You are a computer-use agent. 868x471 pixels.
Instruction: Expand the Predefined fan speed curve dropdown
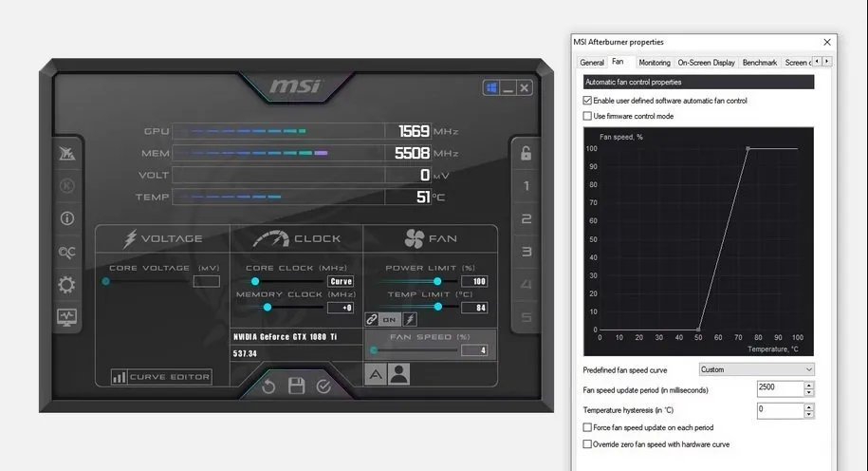(756, 369)
